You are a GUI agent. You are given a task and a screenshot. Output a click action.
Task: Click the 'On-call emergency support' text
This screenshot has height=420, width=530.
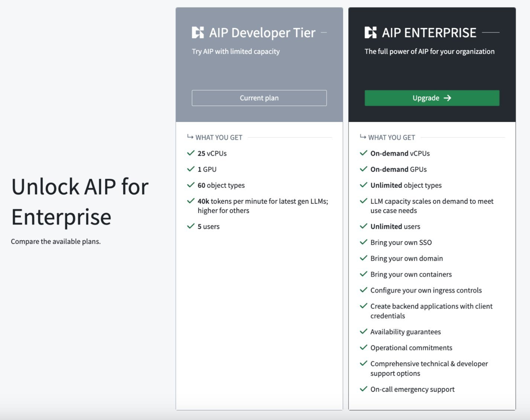(x=412, y=390)
